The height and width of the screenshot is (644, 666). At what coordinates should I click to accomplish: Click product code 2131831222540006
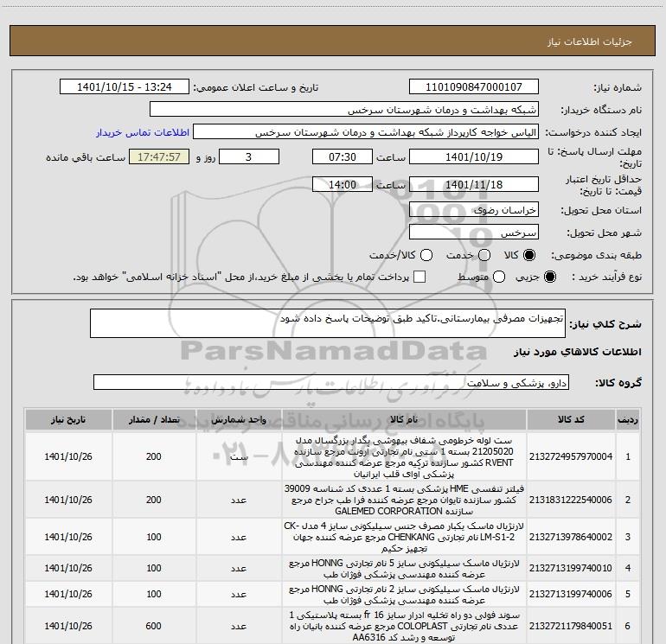tap(571, 501)
